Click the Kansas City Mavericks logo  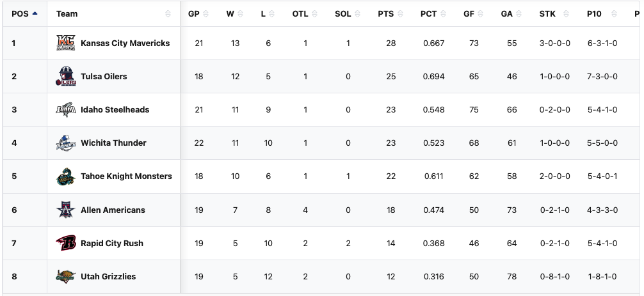tap(66, 43)
